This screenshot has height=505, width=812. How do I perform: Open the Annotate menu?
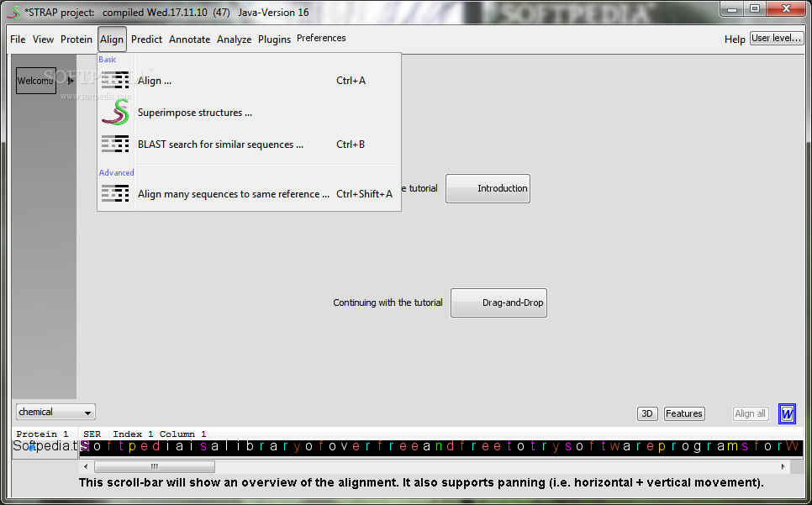[189, 39]
